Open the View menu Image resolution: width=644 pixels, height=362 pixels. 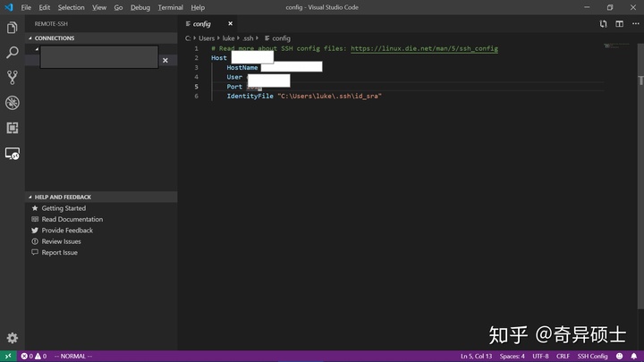click(99, 7)
